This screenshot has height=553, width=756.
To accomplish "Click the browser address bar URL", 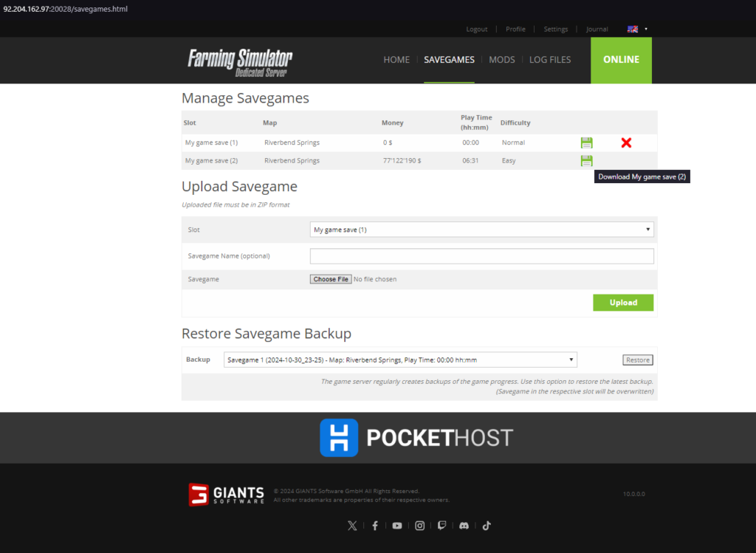I will point(66,9).
